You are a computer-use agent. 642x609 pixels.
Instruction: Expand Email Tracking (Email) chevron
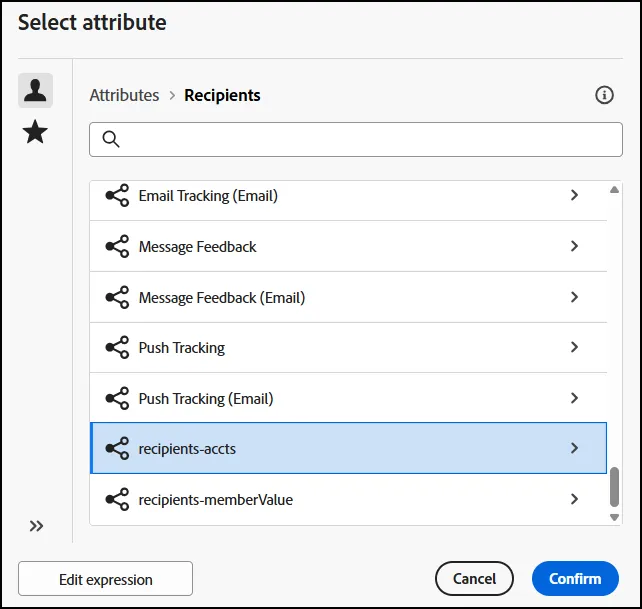pos(574,195)
